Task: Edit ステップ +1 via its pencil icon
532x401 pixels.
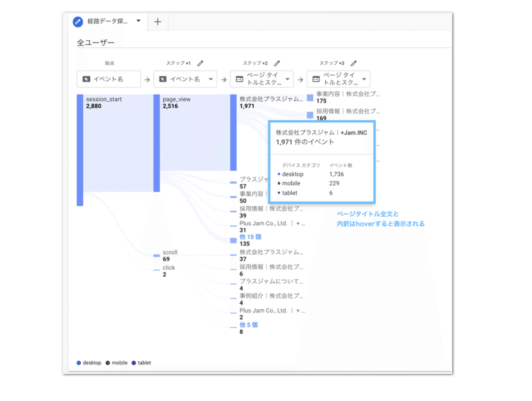Action: tap(201, 63)
